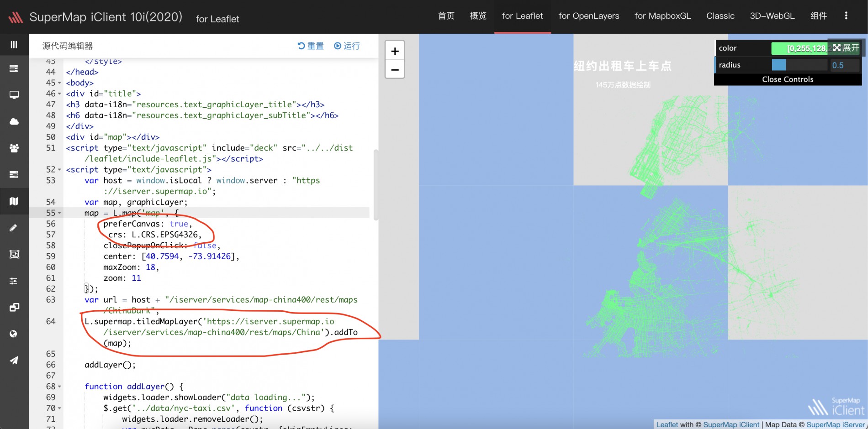
Task: Open the paper plane sidebar category
Action: click(x=14, y=361)
